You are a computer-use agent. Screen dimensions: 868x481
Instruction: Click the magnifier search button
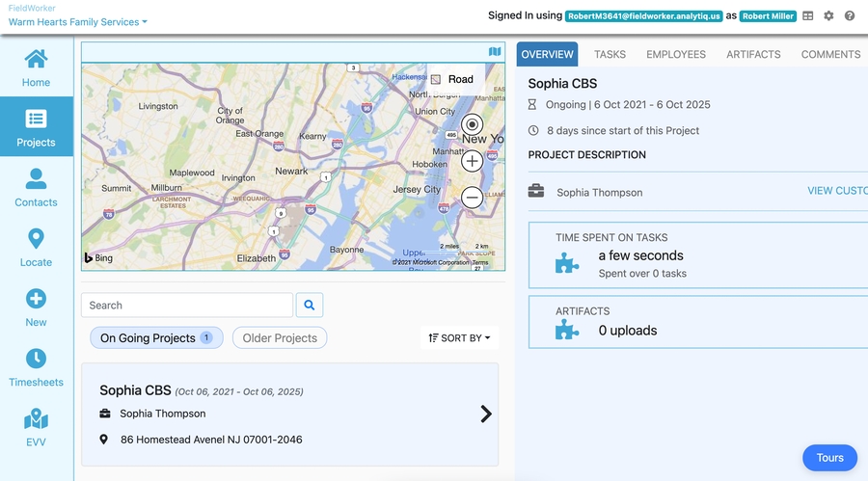[x=309, y=306]
